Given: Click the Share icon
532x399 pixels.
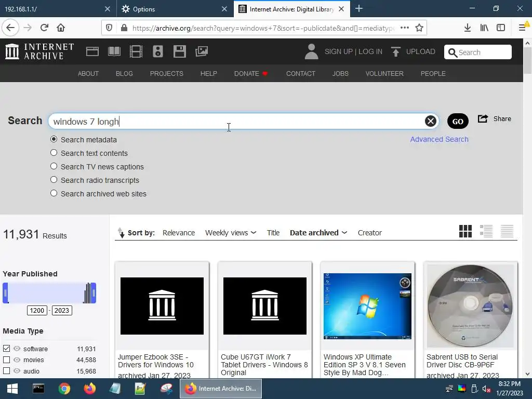Looking at the screenshot, I should coord(483,119).
